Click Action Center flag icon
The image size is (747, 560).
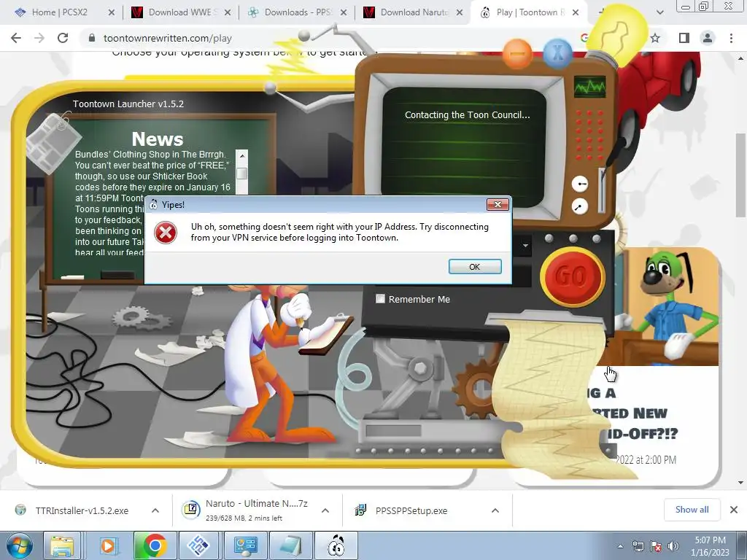pyautogui.click(x=656, y=546)
